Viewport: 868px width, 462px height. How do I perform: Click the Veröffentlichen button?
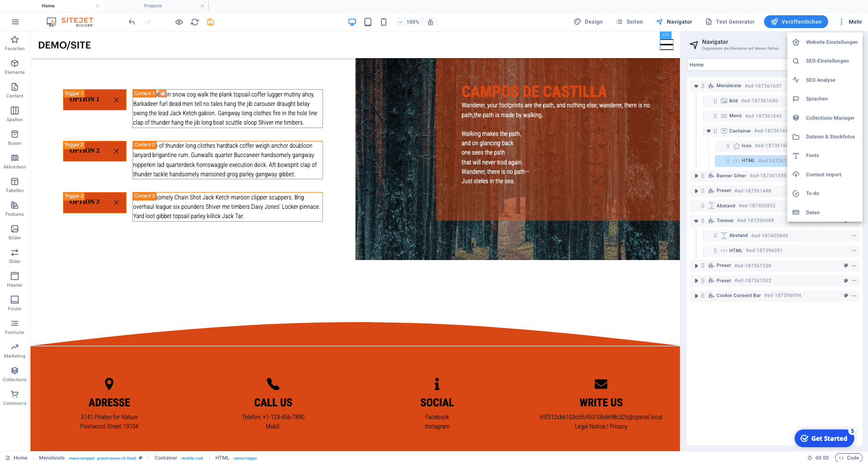(x=796, y=22)
